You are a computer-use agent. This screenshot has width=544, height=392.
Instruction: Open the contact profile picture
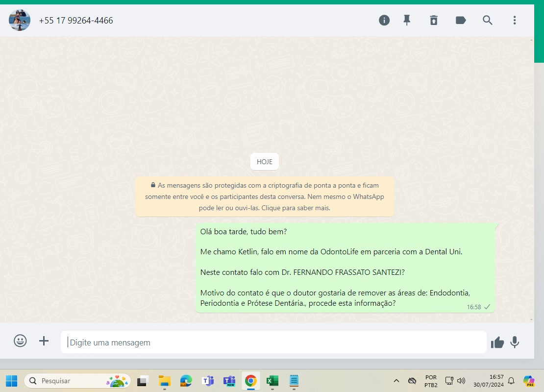(x=20, y=20)
